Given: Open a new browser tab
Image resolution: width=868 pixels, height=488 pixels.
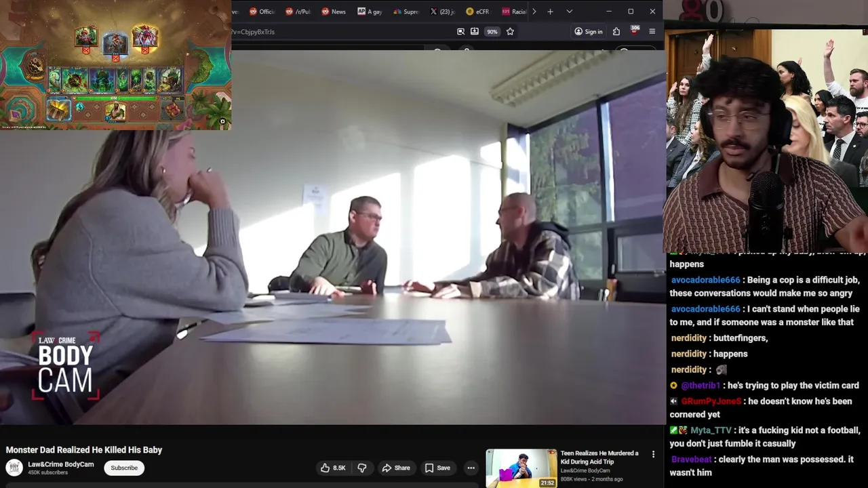Looking at the screenshot, I should [550, 12].
